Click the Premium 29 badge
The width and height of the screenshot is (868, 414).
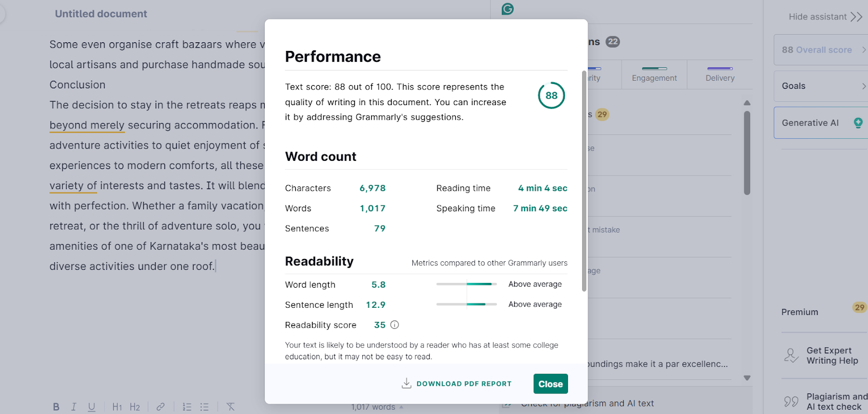point(859,308)
